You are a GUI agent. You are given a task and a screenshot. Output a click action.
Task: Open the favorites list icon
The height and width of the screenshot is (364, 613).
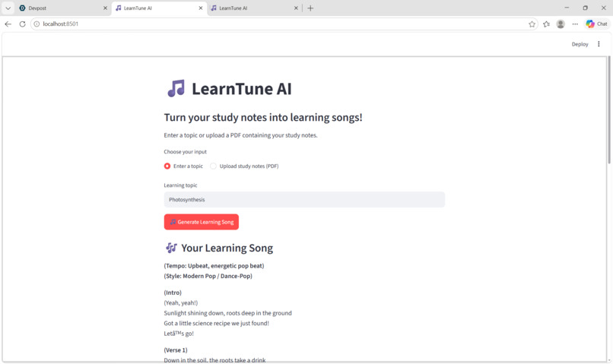pyautogui.click(x=546, y=24)
